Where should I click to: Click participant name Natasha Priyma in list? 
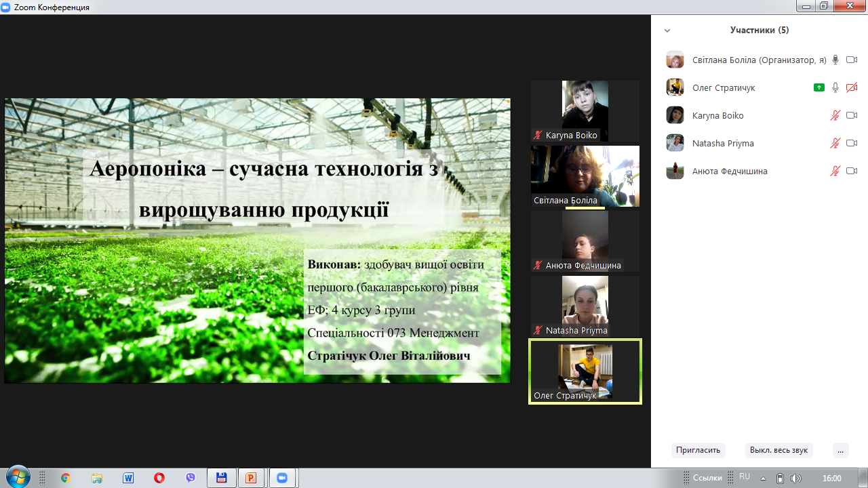(x=723, y=143)
